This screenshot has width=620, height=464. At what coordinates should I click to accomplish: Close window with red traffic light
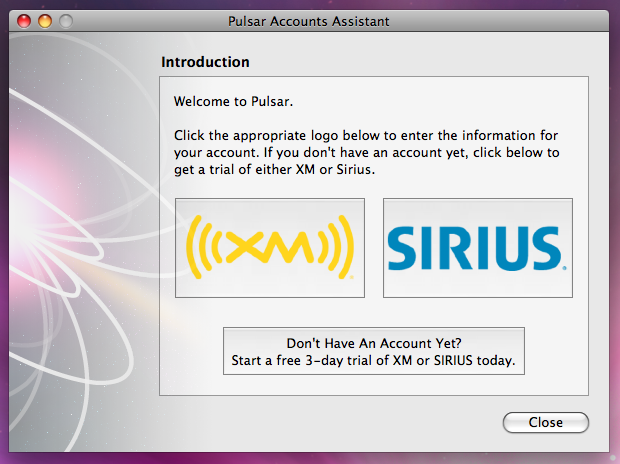click(x=24, y=21)
